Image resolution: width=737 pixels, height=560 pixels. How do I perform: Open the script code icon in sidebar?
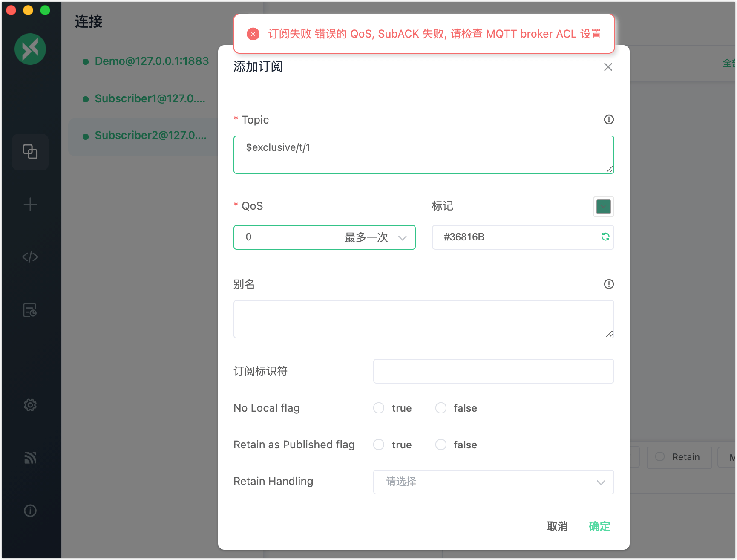pyautogui.click(x=30, y=257)
